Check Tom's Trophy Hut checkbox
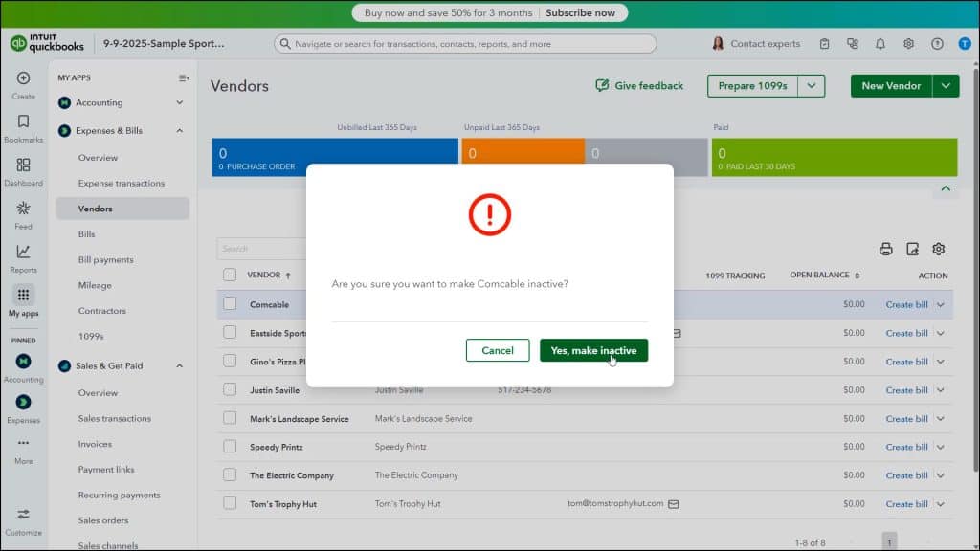 coord(230,503)
